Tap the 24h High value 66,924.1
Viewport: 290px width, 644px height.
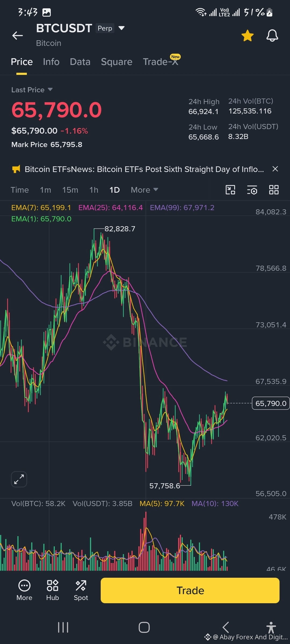(x=204, y=112)
